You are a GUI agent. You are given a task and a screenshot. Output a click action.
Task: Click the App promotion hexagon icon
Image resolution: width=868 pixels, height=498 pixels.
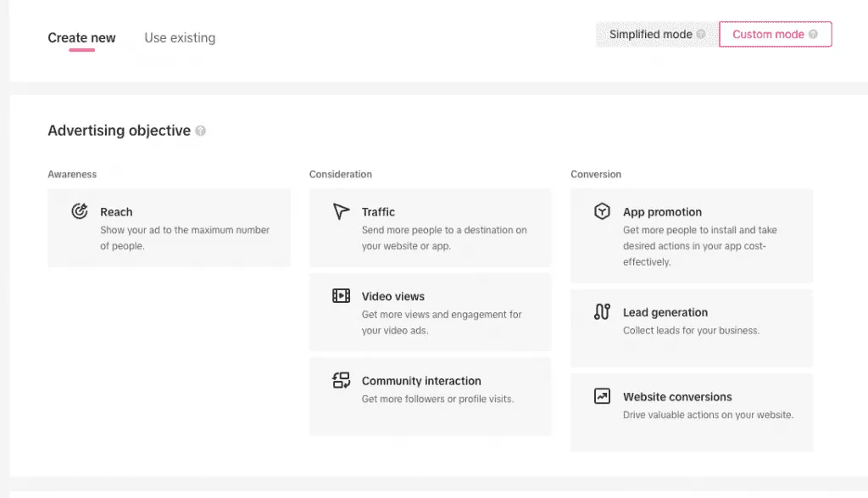click(603, 211)
